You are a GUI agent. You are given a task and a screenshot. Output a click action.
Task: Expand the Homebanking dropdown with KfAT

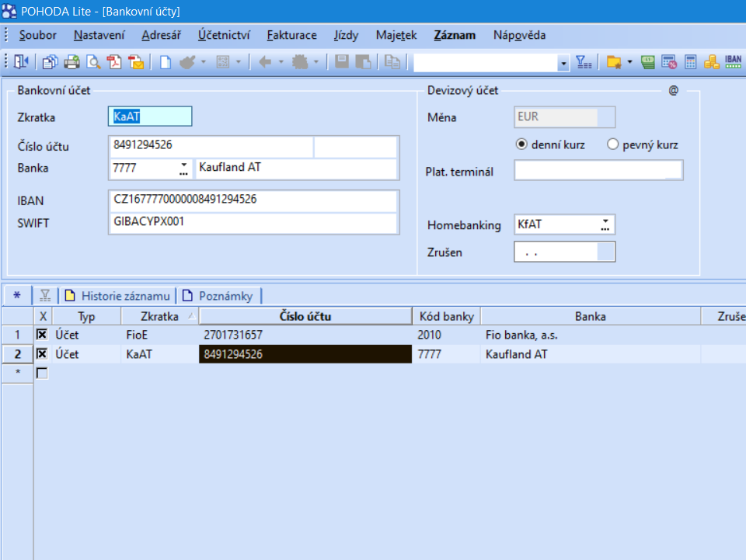[x=605, y=225]
